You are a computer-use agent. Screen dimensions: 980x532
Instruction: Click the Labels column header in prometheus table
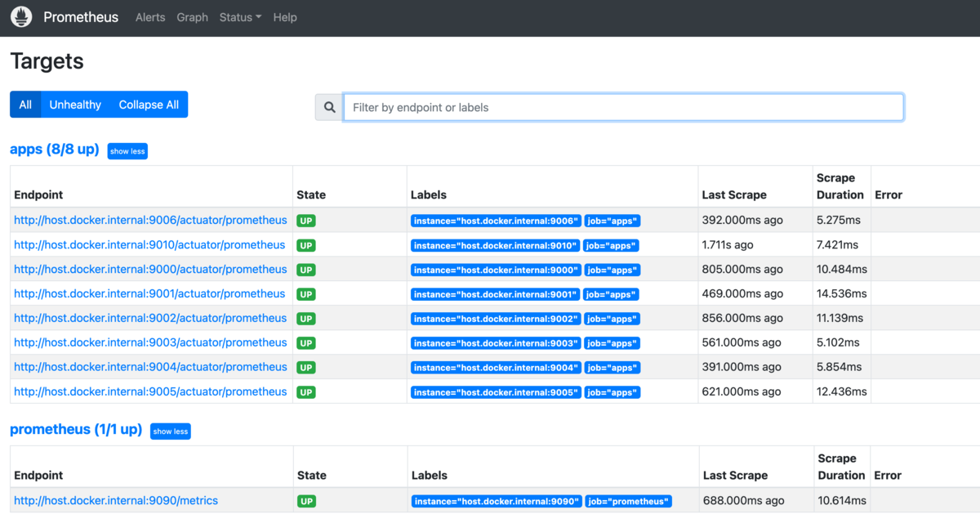[x=430, y=475]
